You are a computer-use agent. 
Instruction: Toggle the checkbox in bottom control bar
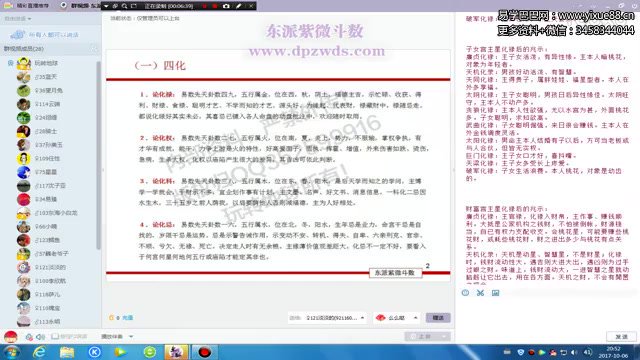point(55,336)
